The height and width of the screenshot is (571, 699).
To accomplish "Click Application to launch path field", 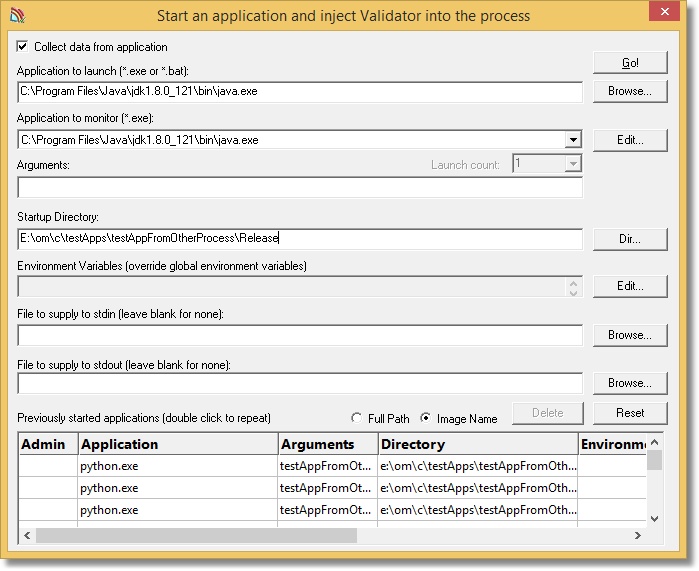I will click(300, 92).
